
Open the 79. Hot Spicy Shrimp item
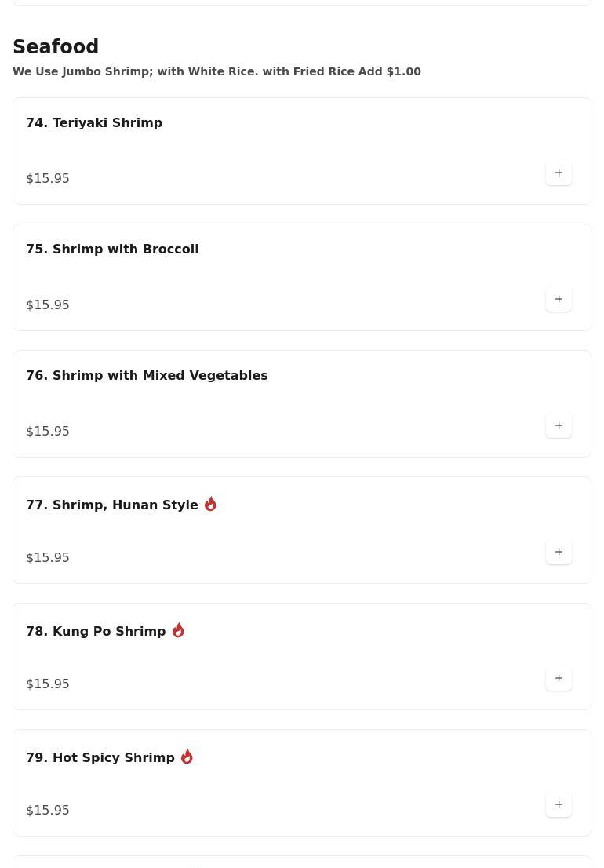point(100,758)
